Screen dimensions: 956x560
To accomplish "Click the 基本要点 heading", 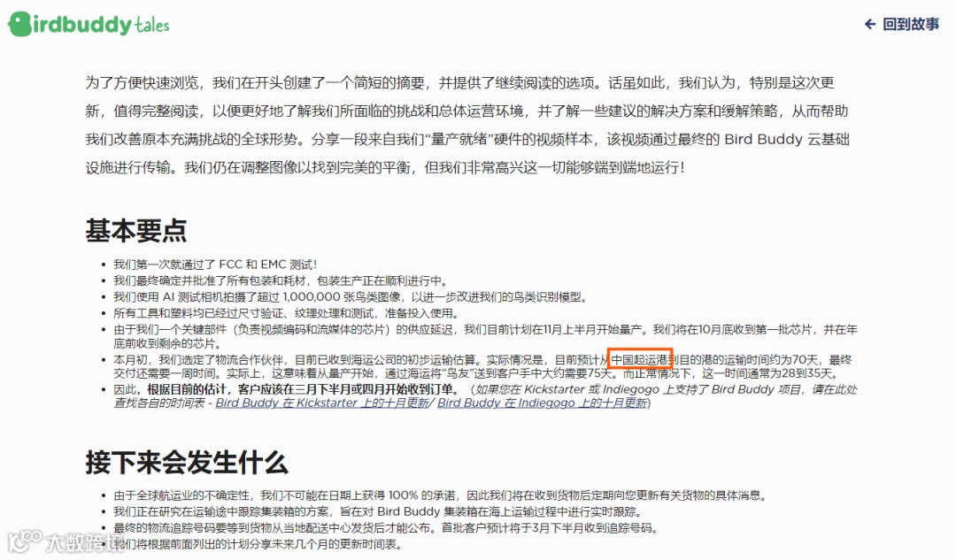I will pos(136,231).
